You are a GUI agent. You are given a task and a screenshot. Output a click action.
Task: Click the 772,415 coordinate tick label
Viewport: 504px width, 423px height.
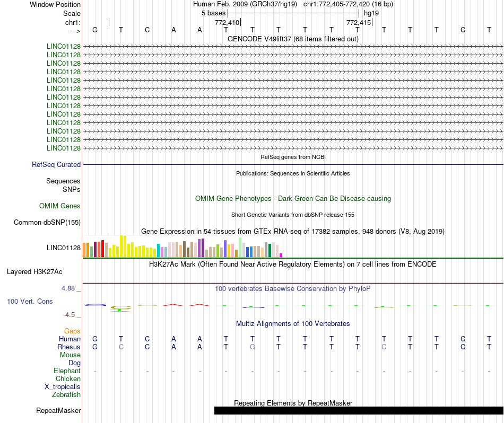click(x=359, y=22)
